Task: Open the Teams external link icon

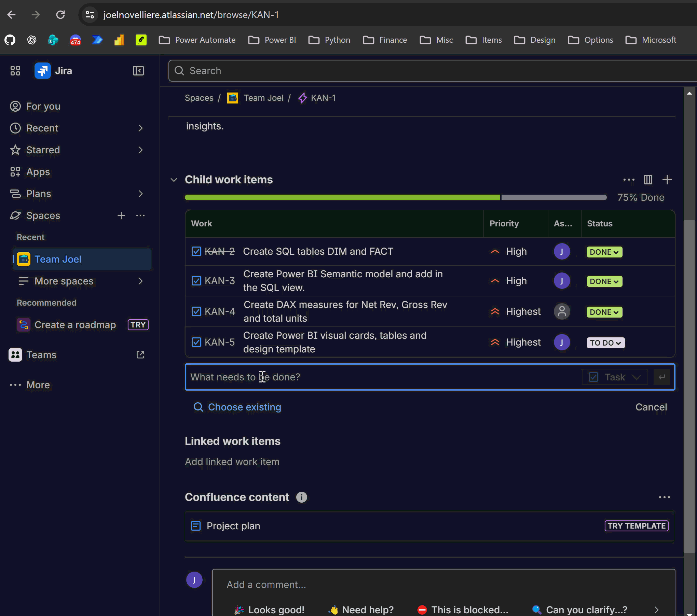Action: [140, 355]
